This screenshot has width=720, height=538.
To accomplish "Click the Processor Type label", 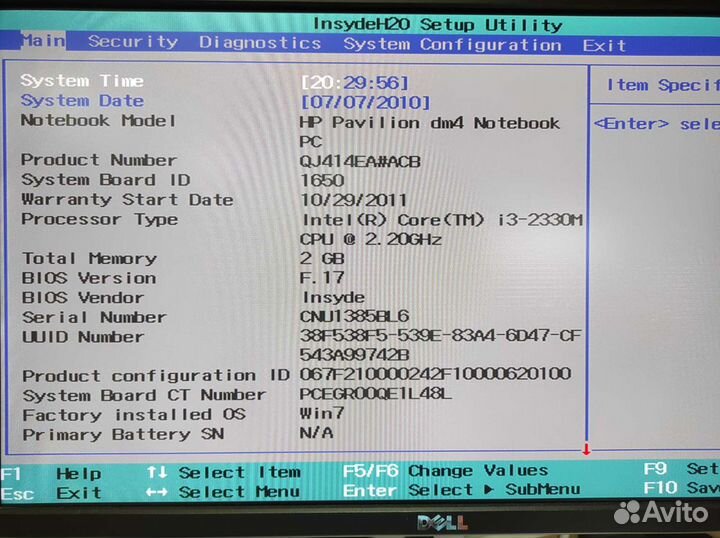I will pyautogui.click(x=99, y=219).
